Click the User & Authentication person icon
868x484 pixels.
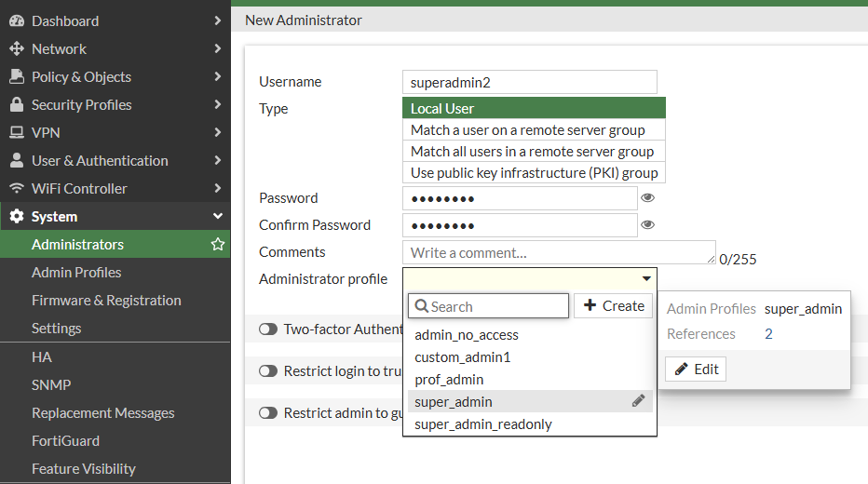click(x=17, y=160)
